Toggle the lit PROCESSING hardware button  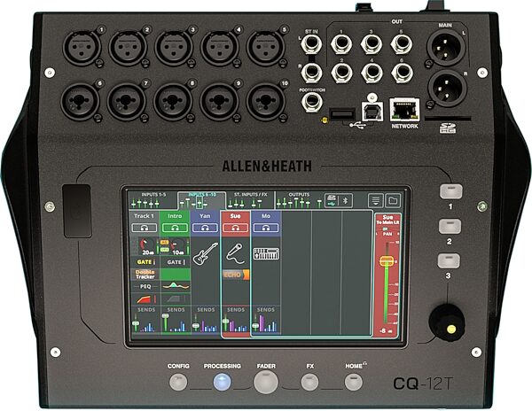223,382
